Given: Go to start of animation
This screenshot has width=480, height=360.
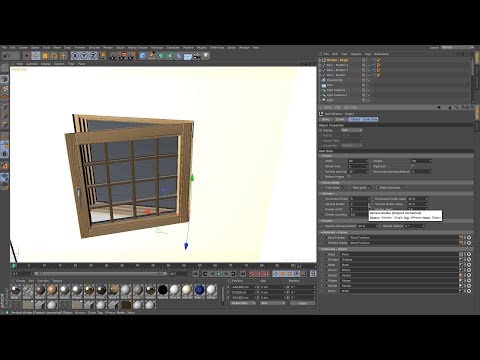Looking at the screenshot, I should click(x=196, y=274).
